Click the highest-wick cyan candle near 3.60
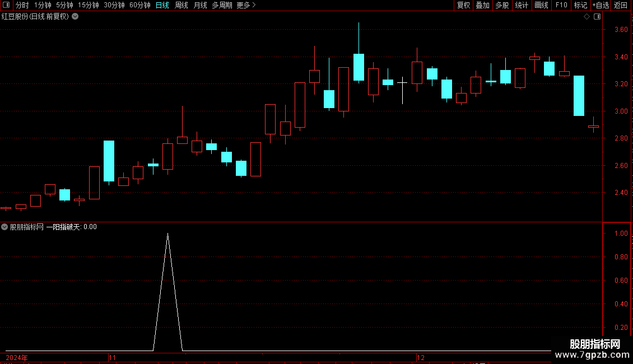The image size is (633, 364). click(359, 67)
